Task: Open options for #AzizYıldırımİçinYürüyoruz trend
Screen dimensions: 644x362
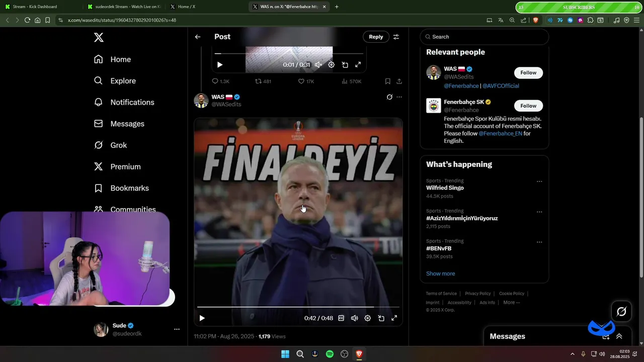Action: coord(539,212)
